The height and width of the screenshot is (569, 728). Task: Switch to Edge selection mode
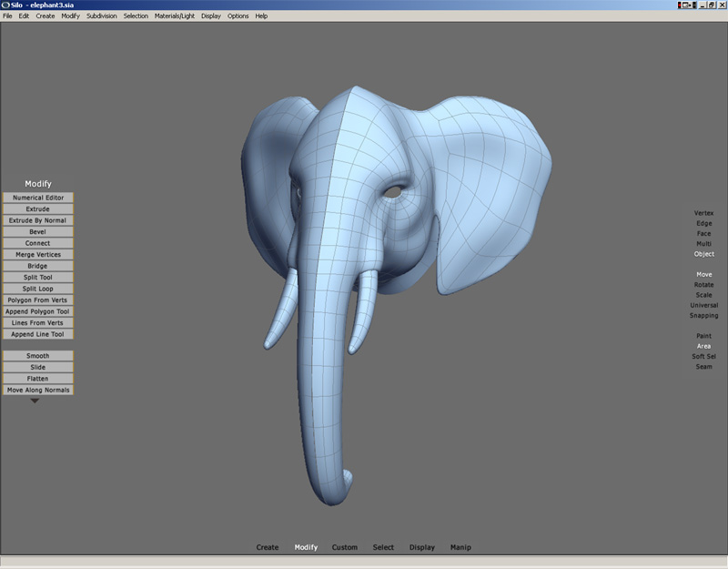(x=703, y=223)
